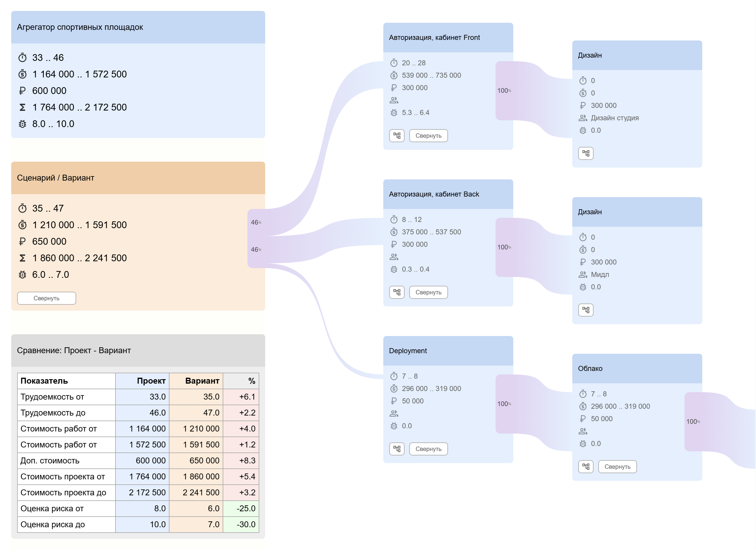Click 100% link label on Deployment card

tap(504, 404)
